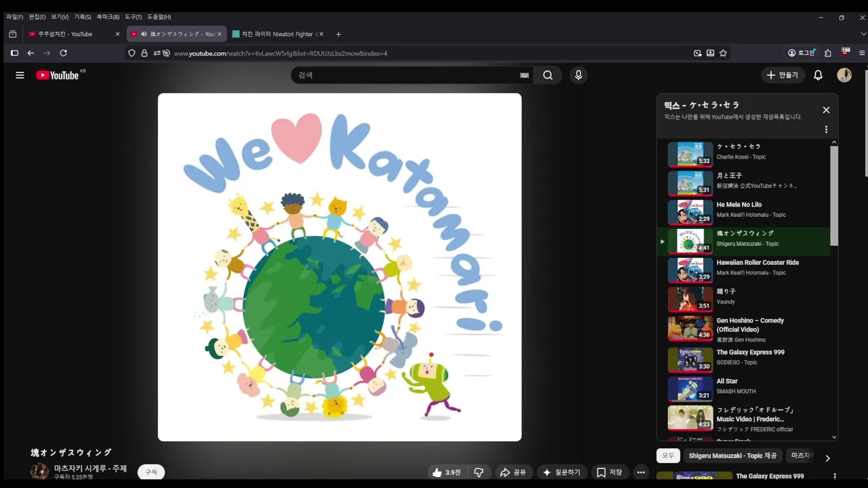This screenshot has height=488, width=868.
Task: Click the search magnifier button
Action: point(548,75)
